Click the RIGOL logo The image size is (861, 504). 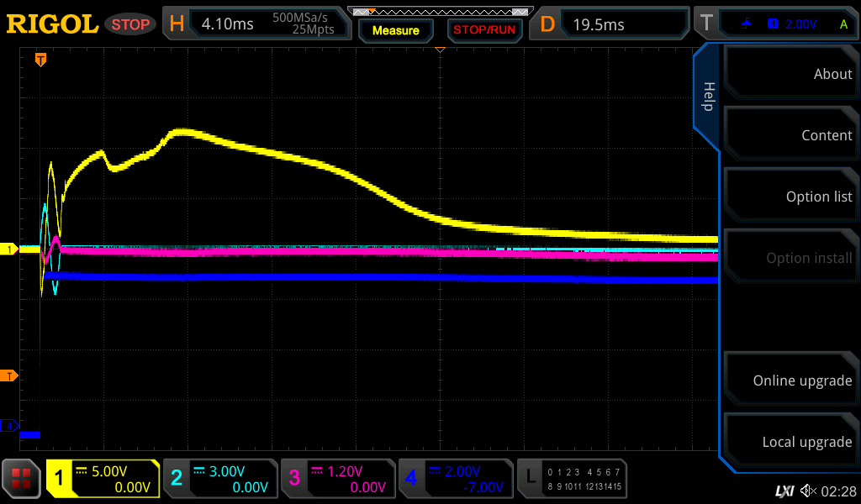(52, 24)
